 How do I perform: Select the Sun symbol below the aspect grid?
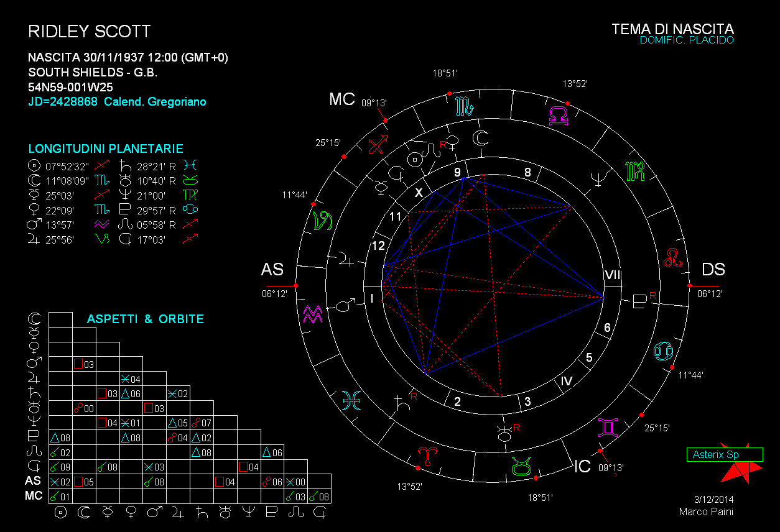click(61, 512)
